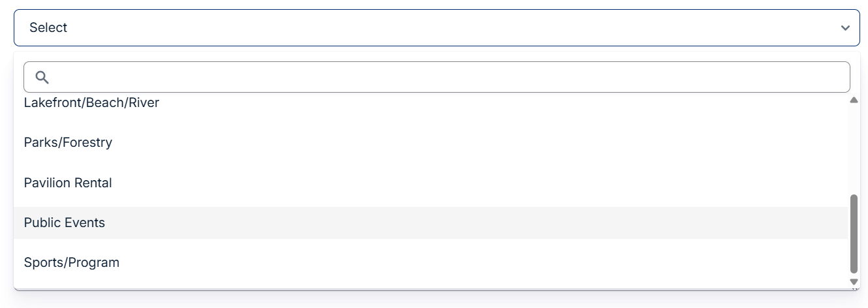Screen dimensions: 868x308
Task: Select the highlighted Public Events option
Action: (65, 223)
